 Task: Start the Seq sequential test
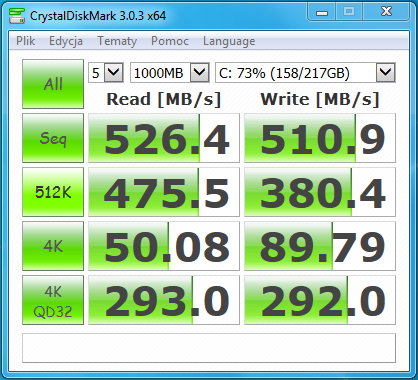pyautogui.click(x=53, y=138)
